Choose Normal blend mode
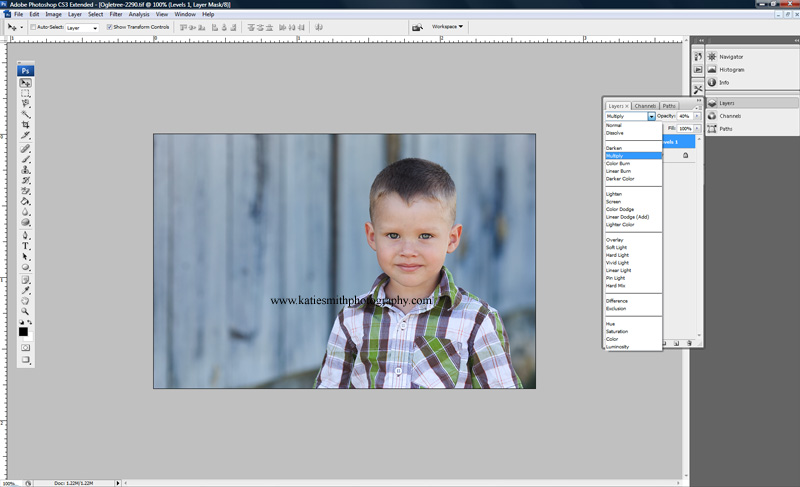Viewport: 800px width, 487px height. [633, 125]
